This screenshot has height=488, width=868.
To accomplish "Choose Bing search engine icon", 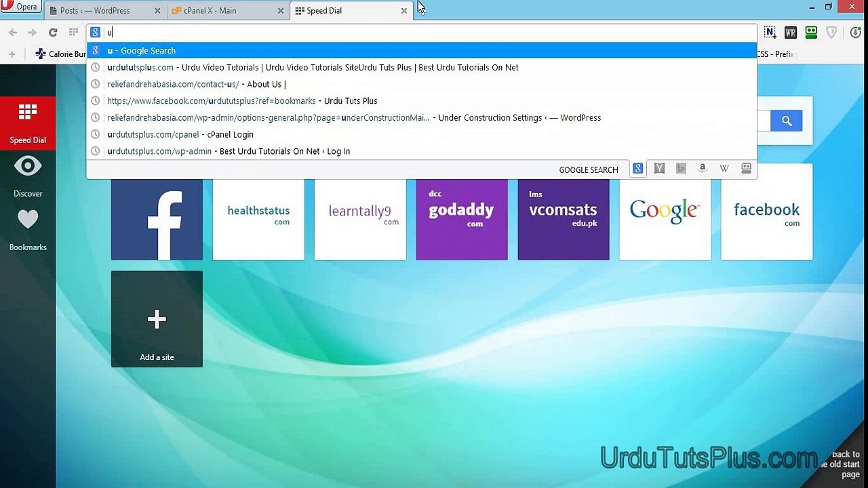I will [x=681, y=169].
